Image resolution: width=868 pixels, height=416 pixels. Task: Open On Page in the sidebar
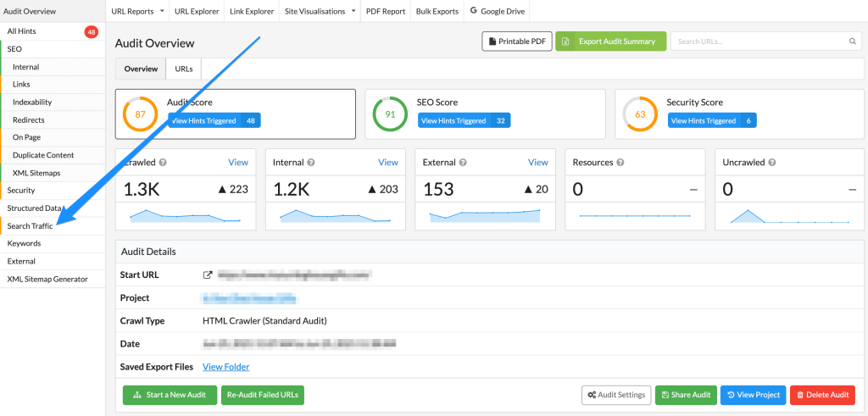(52, 138)
